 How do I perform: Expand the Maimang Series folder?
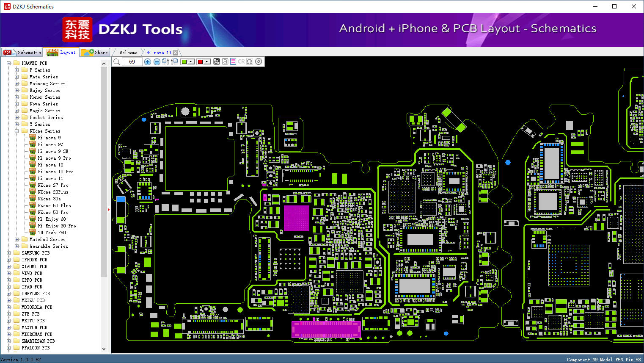17,83
